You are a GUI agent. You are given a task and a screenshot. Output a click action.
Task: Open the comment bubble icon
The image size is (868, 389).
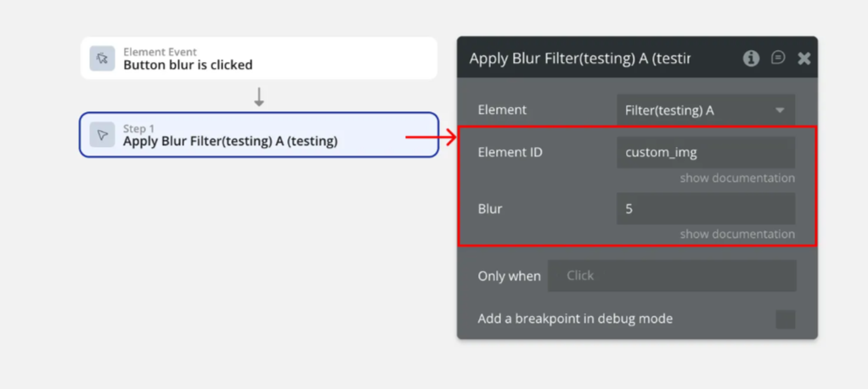[778, 58]
